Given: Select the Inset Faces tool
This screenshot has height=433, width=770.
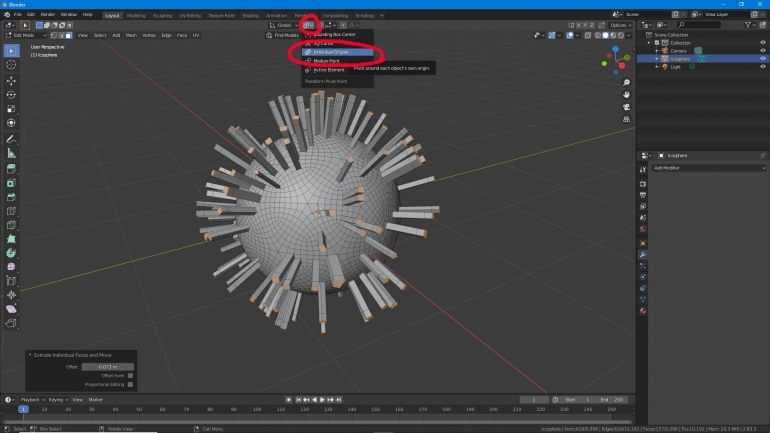Looking at the screenshot, I should click(x=11, y=183).
